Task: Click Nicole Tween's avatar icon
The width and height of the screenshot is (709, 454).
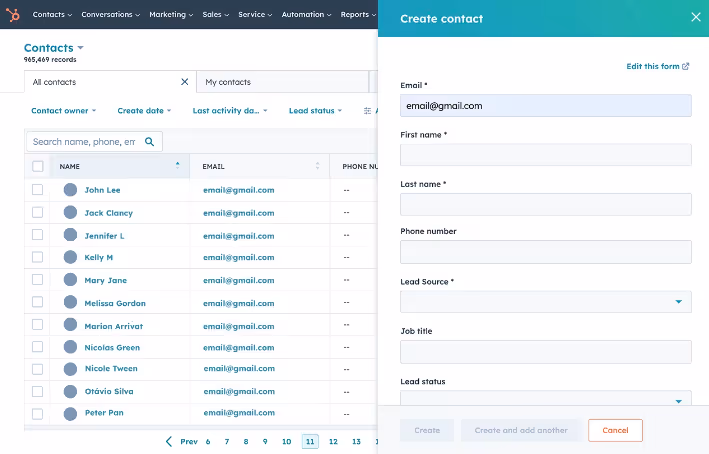Action: pyautogui.click(x=70, y=369)
